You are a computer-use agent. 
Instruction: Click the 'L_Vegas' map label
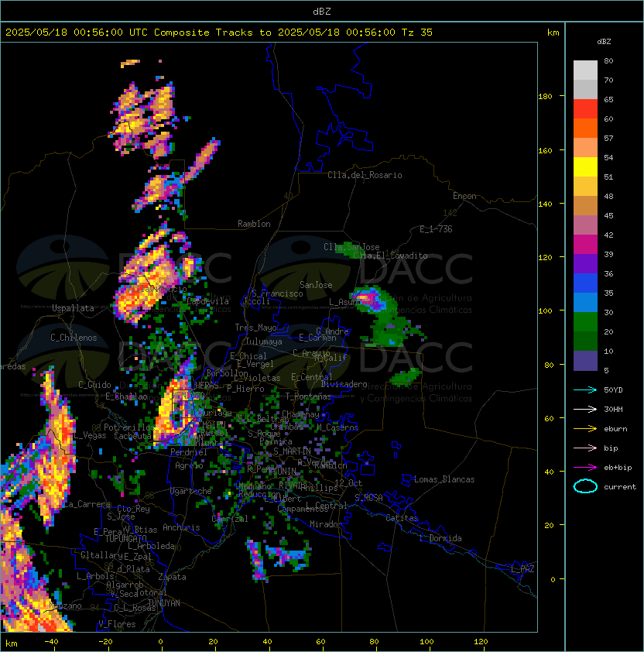[x=90, y=435]
